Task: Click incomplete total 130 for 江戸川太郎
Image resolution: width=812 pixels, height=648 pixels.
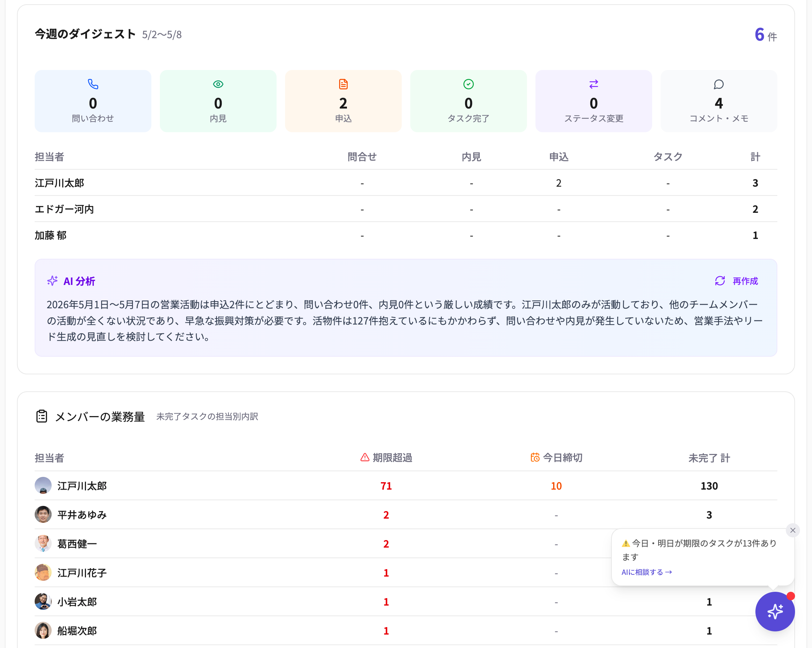Action: tap(709, 486)
